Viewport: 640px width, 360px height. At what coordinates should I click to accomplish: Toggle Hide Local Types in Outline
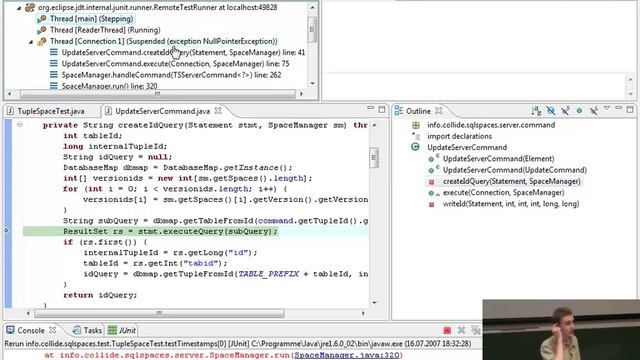pos(593,111)
